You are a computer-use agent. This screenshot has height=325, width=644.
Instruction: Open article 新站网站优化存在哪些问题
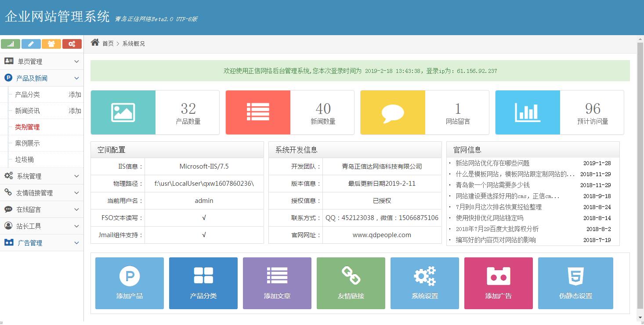click(492, 163)
